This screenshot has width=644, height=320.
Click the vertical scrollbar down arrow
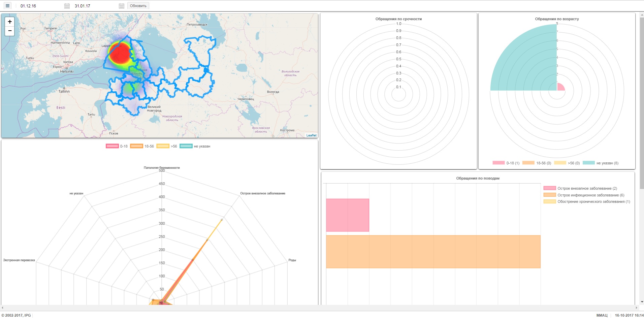pyautogui.click(x=642, y=302)
